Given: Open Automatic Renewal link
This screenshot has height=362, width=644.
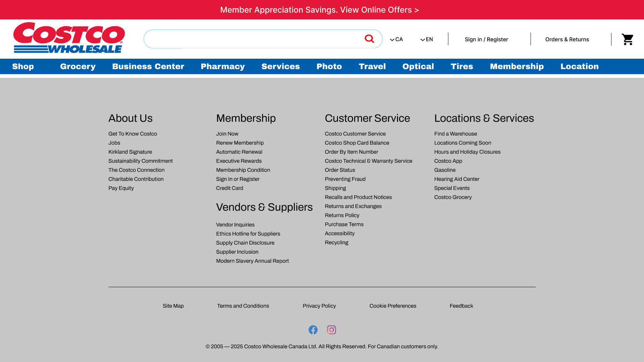Looking at the screenshot, I should (x=239, y=152).
